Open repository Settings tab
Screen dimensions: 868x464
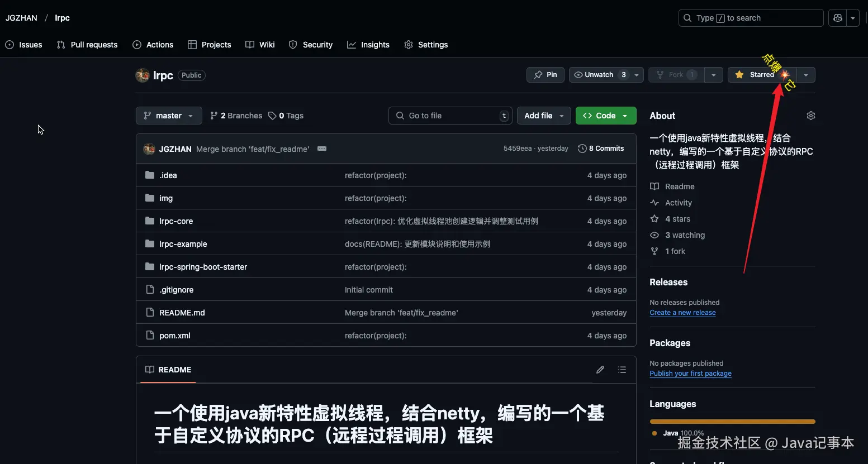426,45
